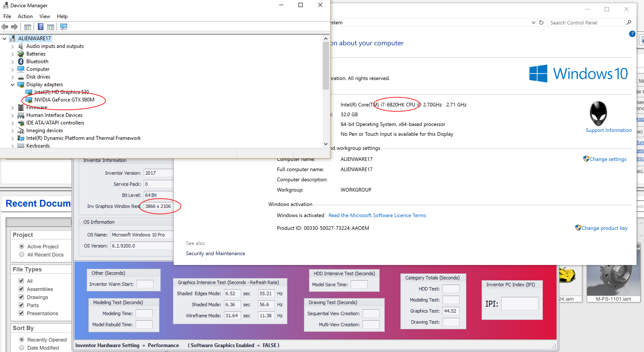Expand the Bluetooth node
This screenshot has width=644, height=352.
tap(13, 62)
